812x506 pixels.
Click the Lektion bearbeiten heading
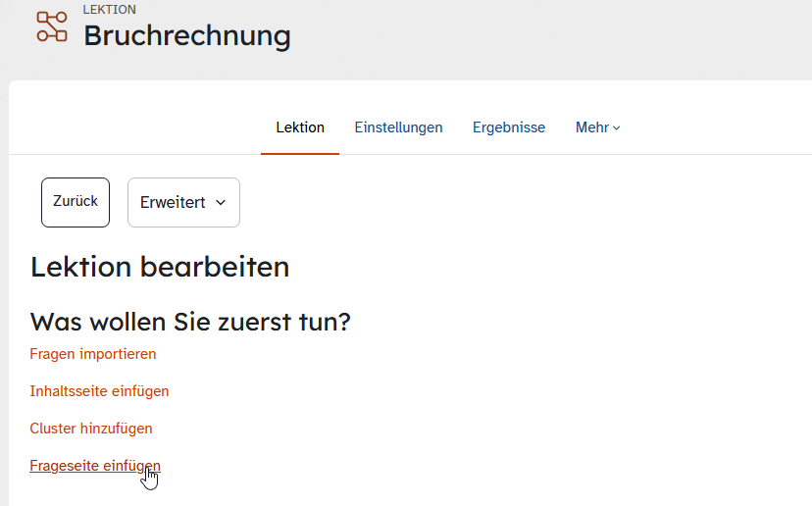(160, 267)
